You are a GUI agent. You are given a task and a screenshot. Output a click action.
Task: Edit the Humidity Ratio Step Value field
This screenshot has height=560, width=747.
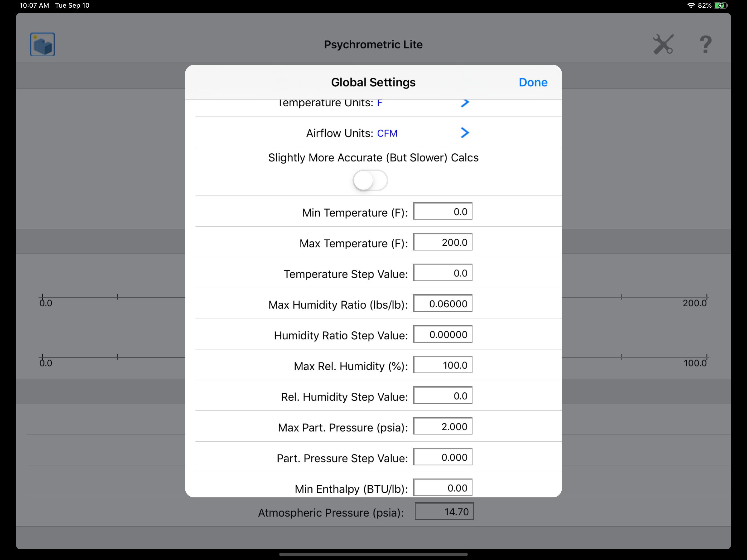click(x=443, y=334)
